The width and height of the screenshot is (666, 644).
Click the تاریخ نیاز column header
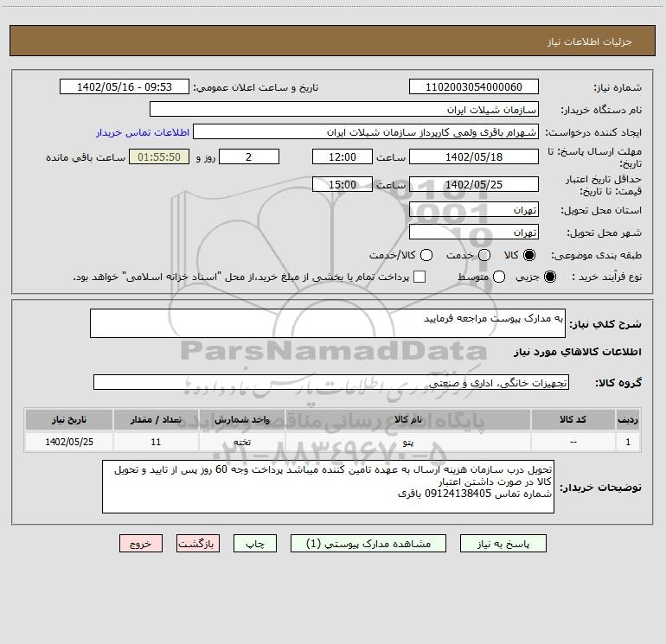coord(69,419)
